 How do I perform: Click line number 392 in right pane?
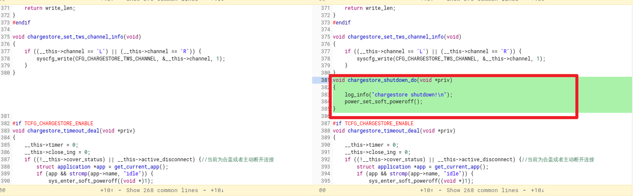point(325,160)
